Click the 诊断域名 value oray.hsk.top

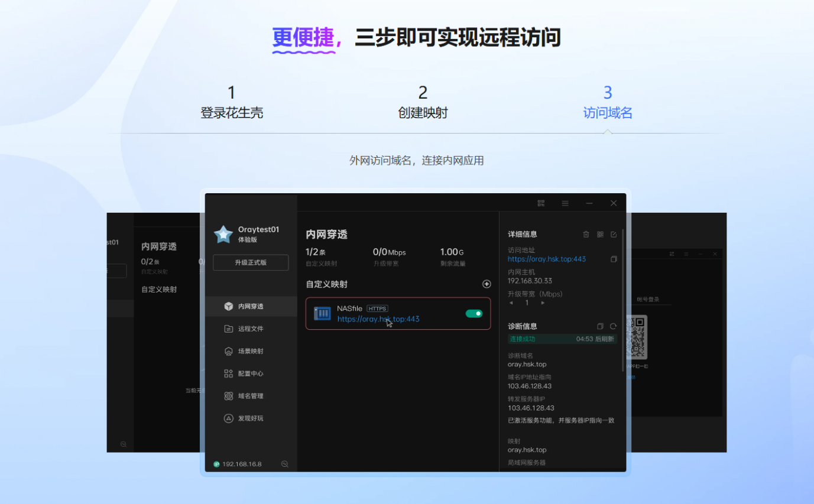[x=527, y=365]
